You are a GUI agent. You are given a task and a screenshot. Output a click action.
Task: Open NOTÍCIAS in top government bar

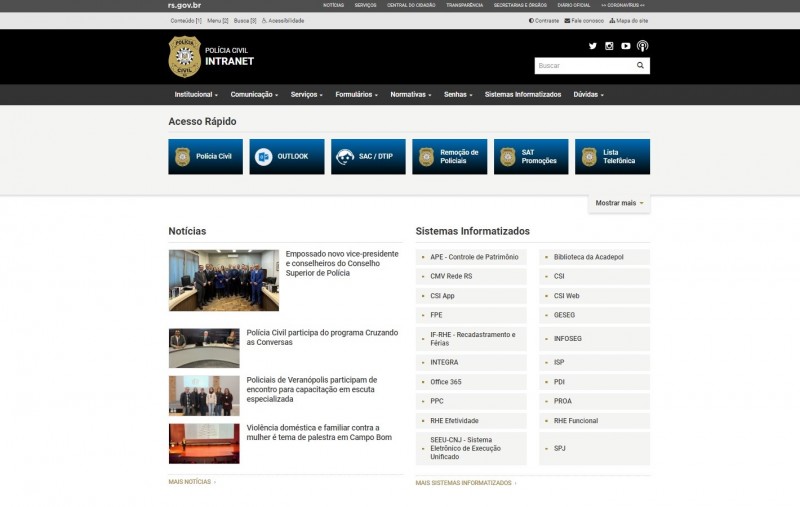[x=333, y=5]
